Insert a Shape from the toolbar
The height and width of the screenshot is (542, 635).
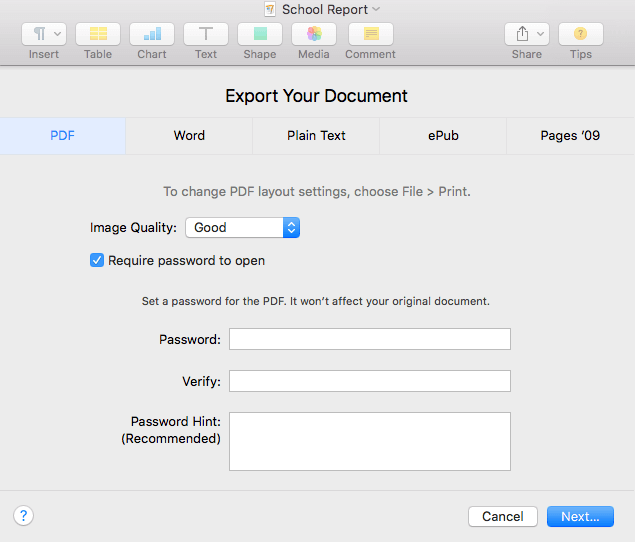(260, 34)
